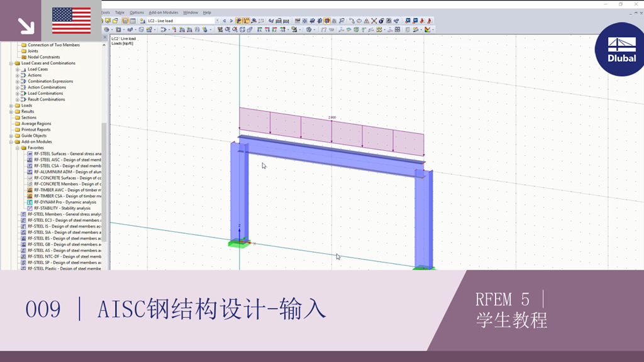Image resolution: width=644 pixels, height=362 pixels.
Task: Select RF-ALUMINUM ADM module entry
Action: pyautogui.click(x=64, y=172)
